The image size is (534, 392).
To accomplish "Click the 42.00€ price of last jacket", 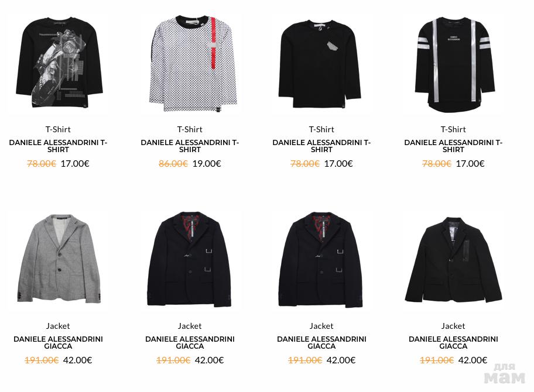I will [473, 360].
